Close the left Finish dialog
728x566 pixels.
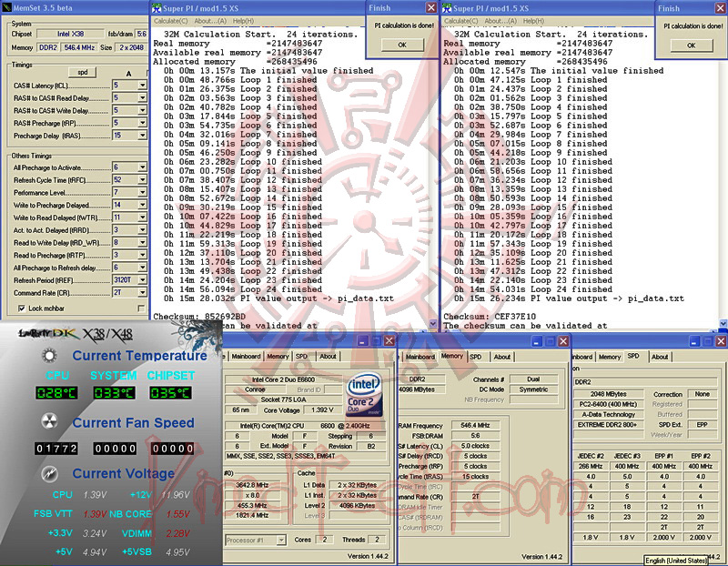coord(431,8)
